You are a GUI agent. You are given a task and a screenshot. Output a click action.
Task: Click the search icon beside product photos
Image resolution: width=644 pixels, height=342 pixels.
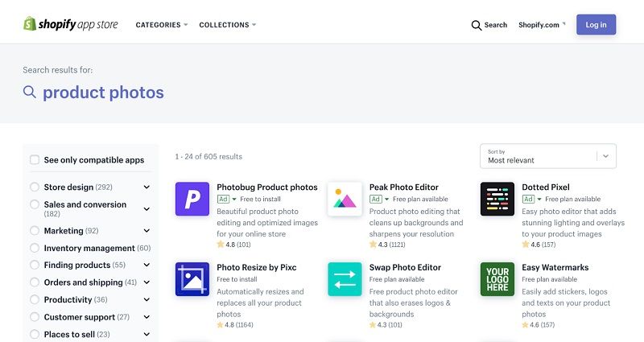(30, 92)
